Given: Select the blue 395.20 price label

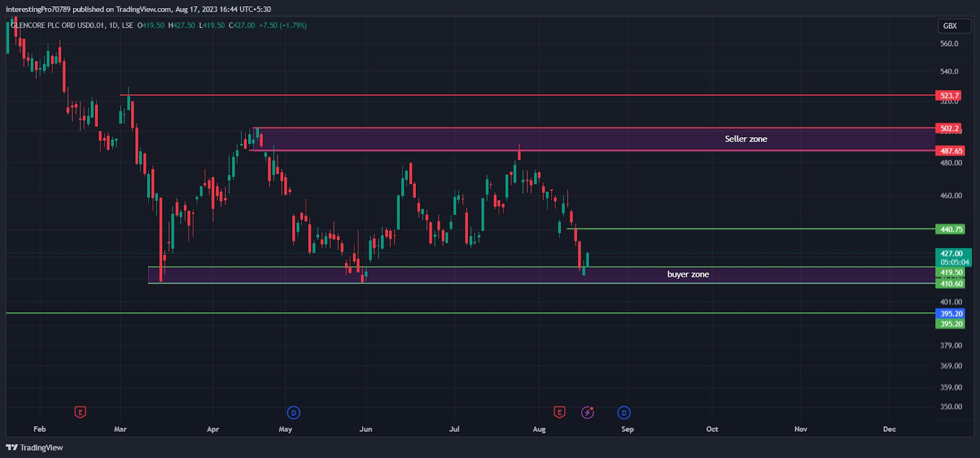Looking at the screenshot, I should point(950,313).
